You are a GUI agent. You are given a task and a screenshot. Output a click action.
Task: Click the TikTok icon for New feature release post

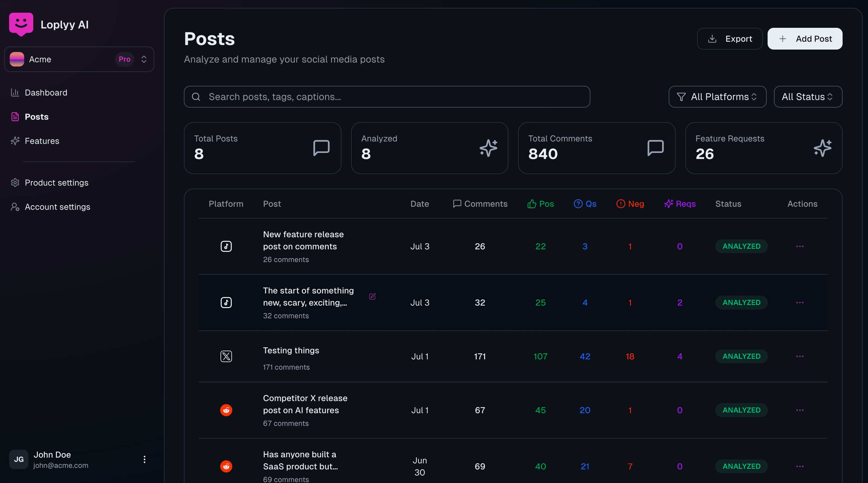click(x=226, y=247)
